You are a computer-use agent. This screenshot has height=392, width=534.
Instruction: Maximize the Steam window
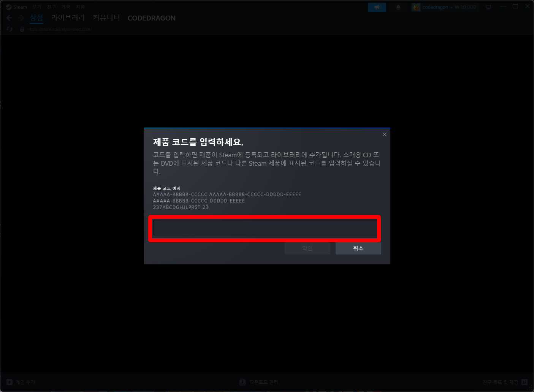[x=515, y=6]
